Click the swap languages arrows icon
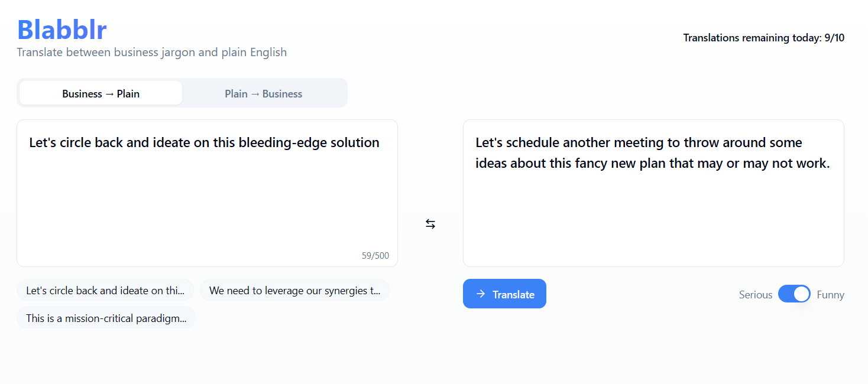The width and height of the screenshot is (868, 384). pos(430,224)
